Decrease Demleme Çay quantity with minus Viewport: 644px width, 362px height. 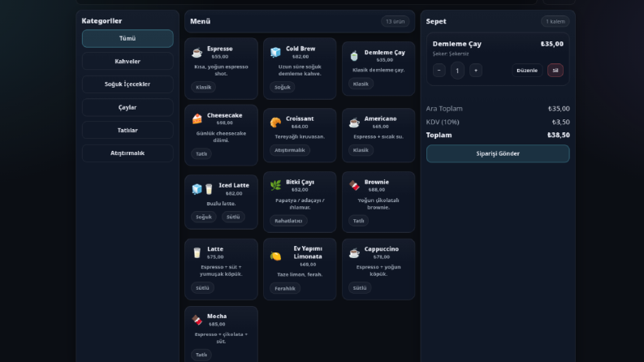pyautogui.click(x=439, y=70)
